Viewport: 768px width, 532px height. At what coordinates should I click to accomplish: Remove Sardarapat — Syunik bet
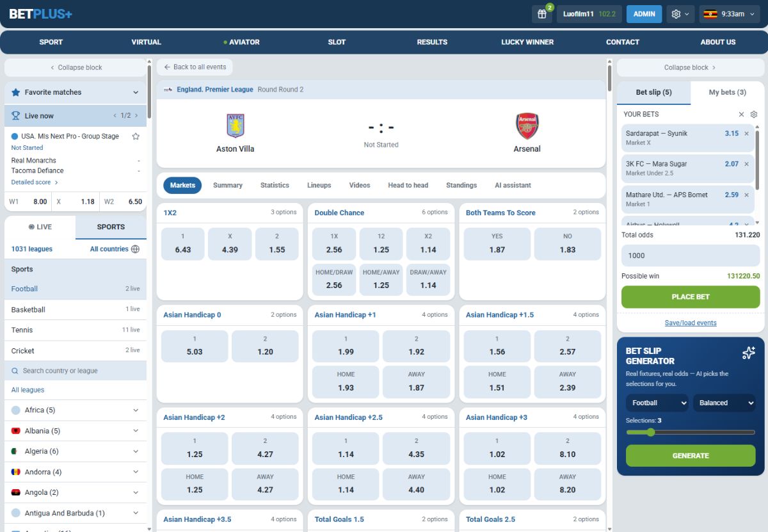click(x=746, y=133)
